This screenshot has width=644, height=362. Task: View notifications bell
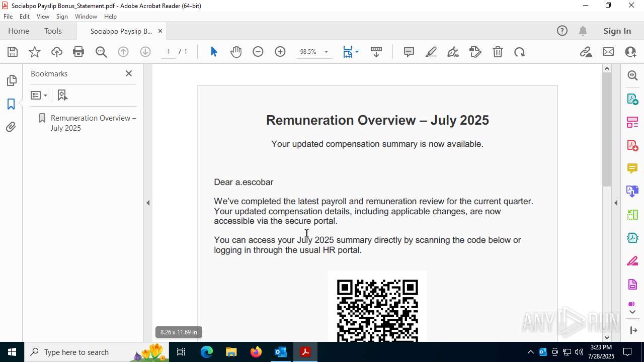click(x=583, y=31)
